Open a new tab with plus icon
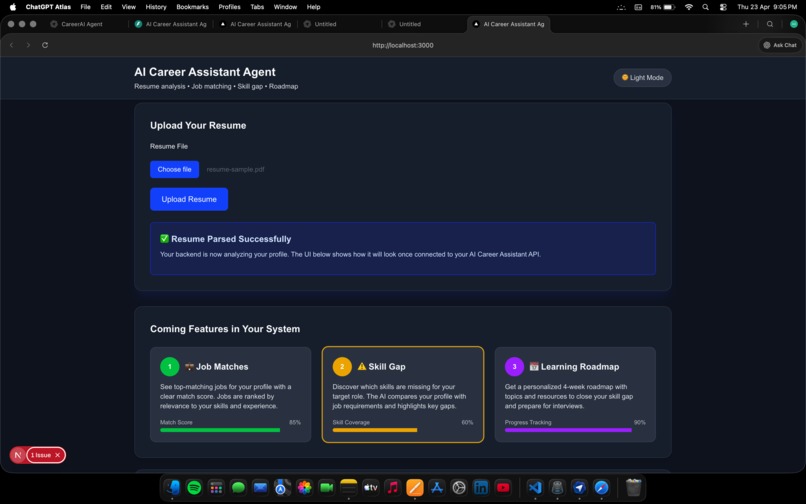This screenshot has width=806, height=504. [746, 24]
